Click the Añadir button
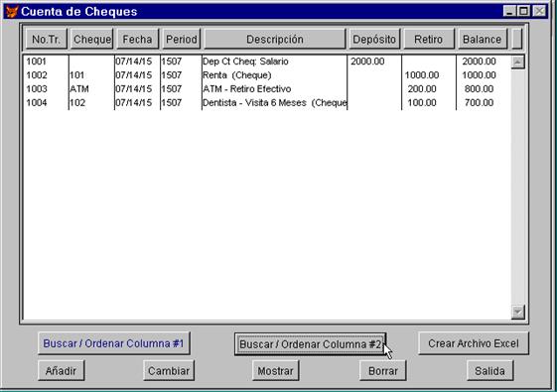Viewport: 557px width, 392px height. 62,371
